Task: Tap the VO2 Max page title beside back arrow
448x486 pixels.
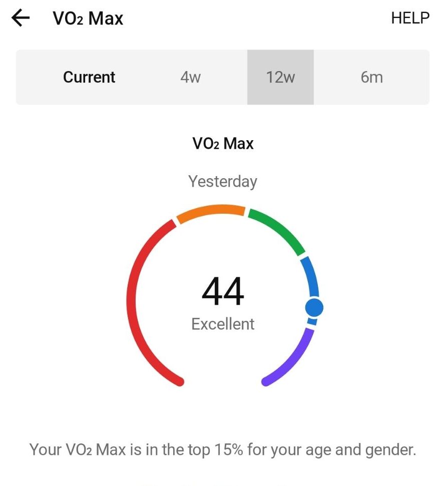Action: pyautogui.click(x=88, y=19)
